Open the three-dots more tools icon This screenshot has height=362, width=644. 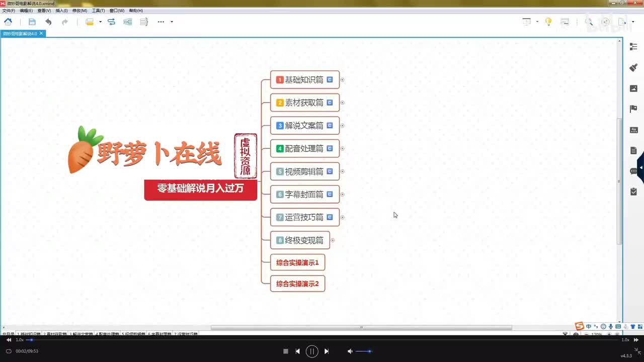coord(161,22)
